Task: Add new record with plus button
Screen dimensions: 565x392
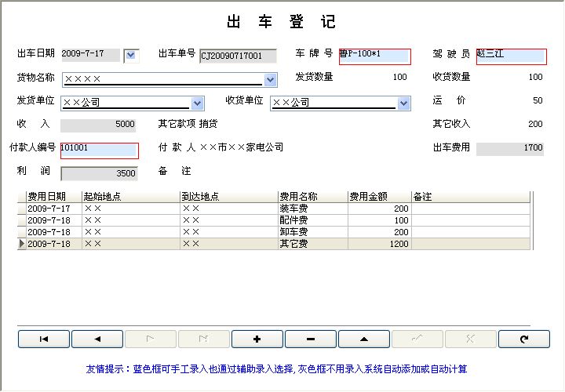Action: (257, 339)
